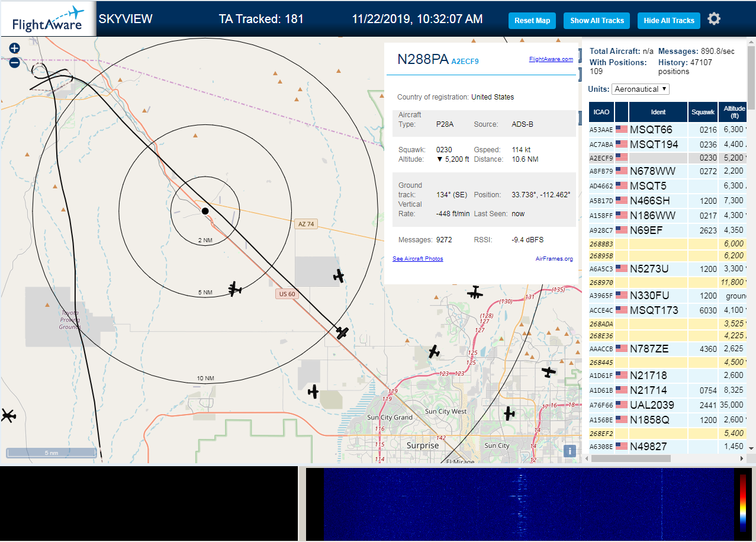Select the N186WW table row
Screen dimensions: 756x542
(x=668, y=216)
